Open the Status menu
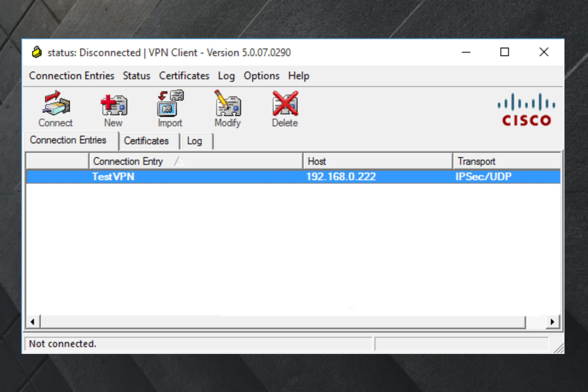 click(x=136, y=76)
